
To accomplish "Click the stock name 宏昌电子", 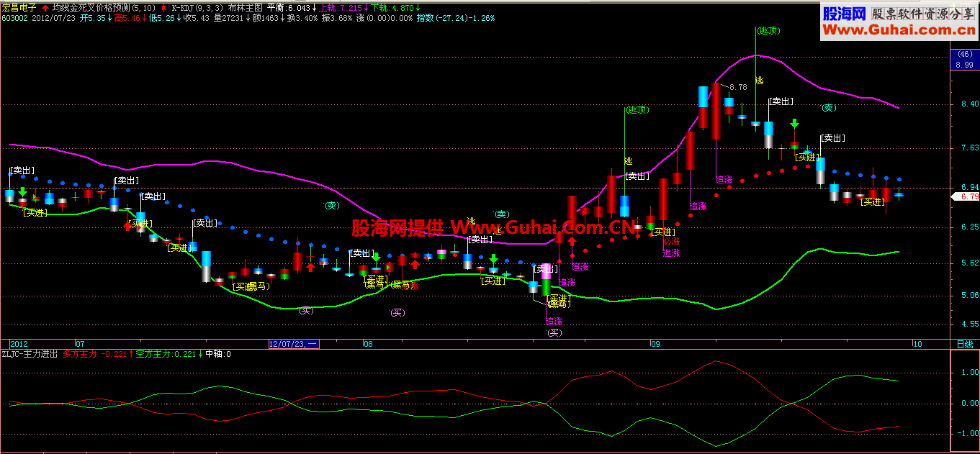I will [x=18, y=7].
